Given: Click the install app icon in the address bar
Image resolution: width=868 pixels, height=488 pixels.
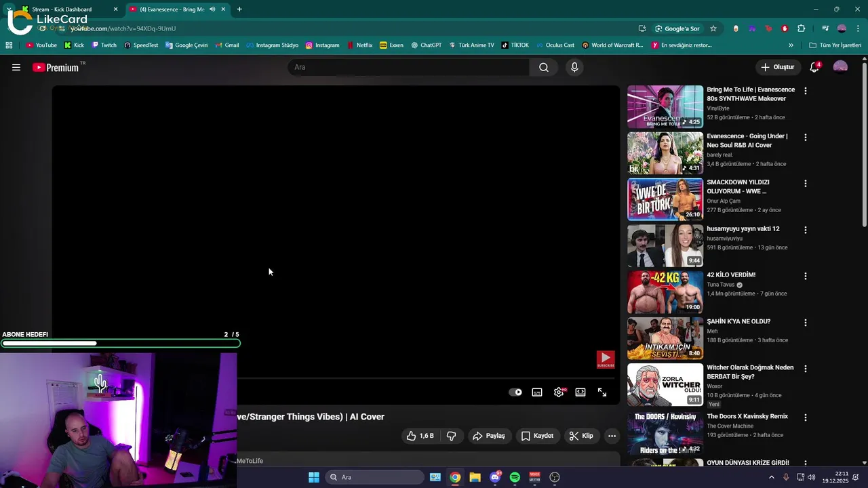Looking at the screenshot, I should [642, 28].
